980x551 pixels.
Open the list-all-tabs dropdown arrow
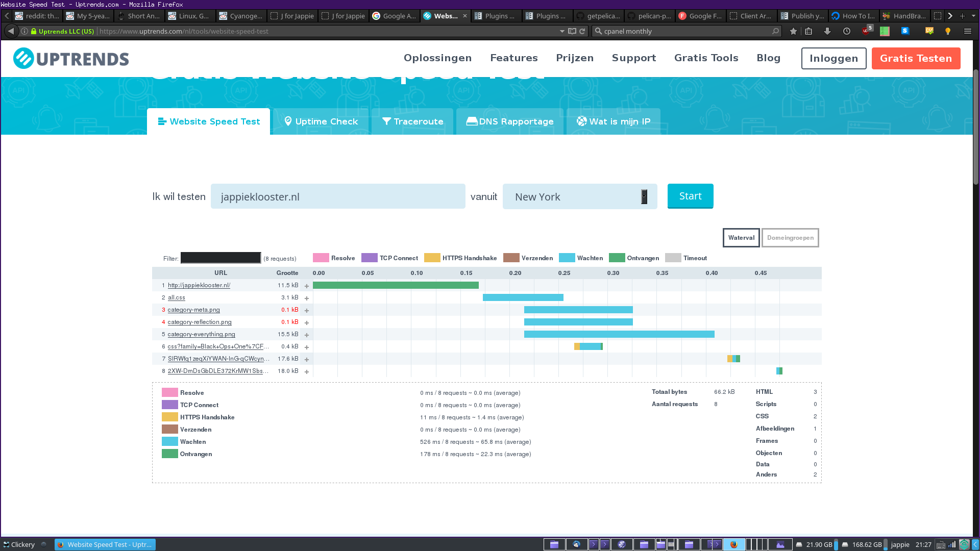pos(973,16)
